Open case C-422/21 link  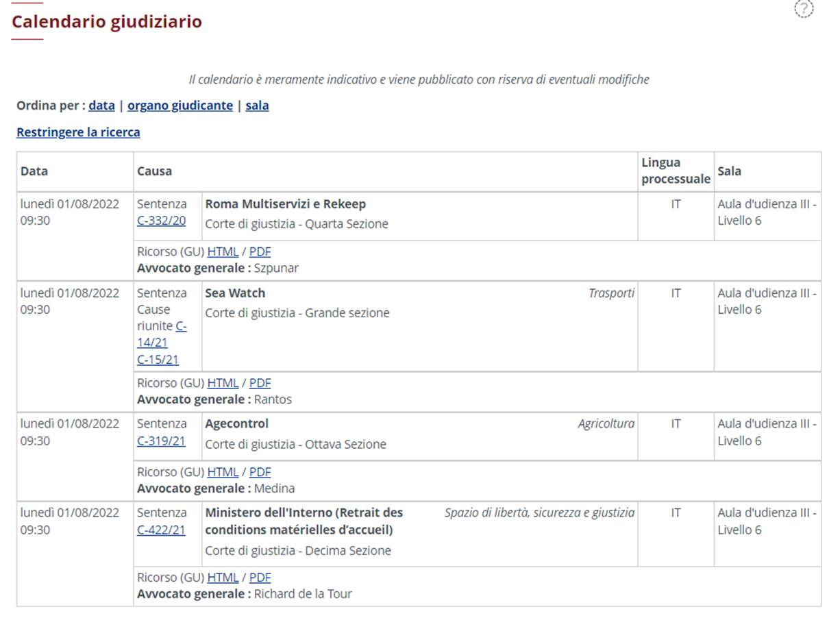[x=161, y=530]
